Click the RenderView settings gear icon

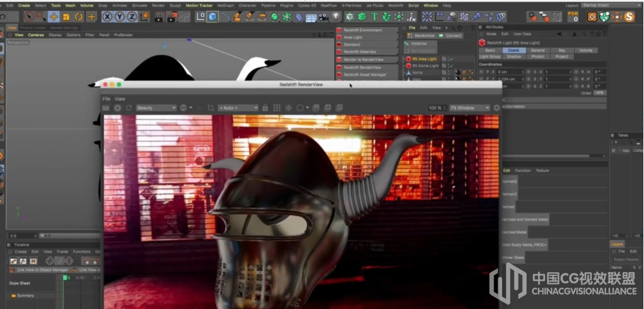[x=497, y=108]
